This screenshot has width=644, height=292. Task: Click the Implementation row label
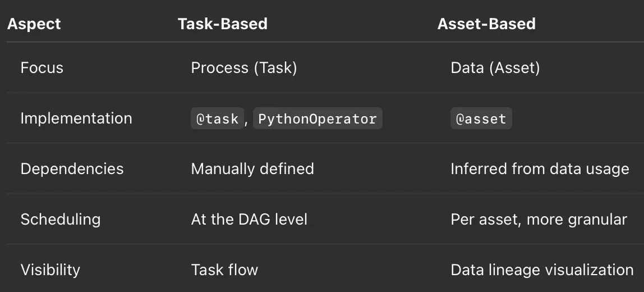click(x=76, y=118)
